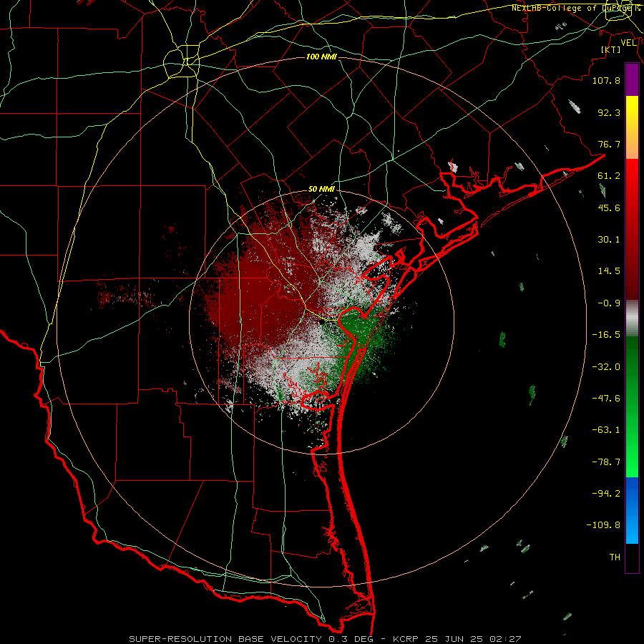
Task: Select the 107.8 value on the velocity scale
Action: (606, 80)
